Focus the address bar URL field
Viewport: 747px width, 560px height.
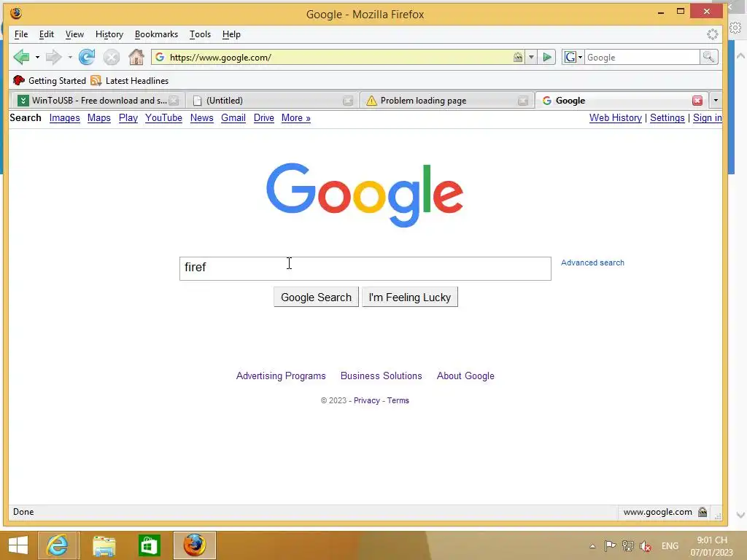point(339,57)
